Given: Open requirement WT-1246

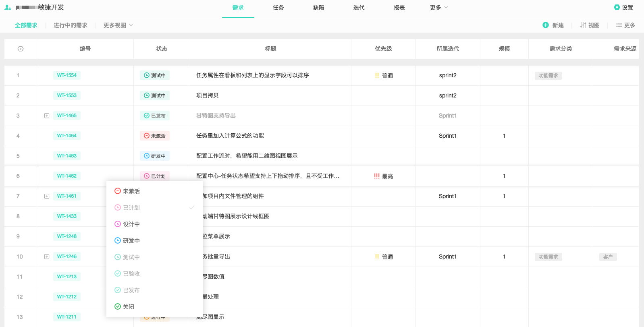Looking at the screenshot, I should pyautogui.click(x=67, y=257).
